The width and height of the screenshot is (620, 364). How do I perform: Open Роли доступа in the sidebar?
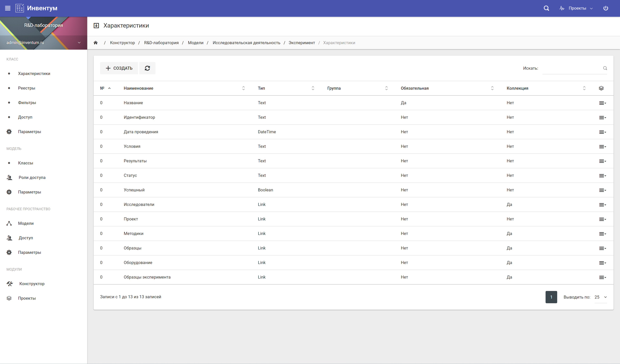click(32, 177)
